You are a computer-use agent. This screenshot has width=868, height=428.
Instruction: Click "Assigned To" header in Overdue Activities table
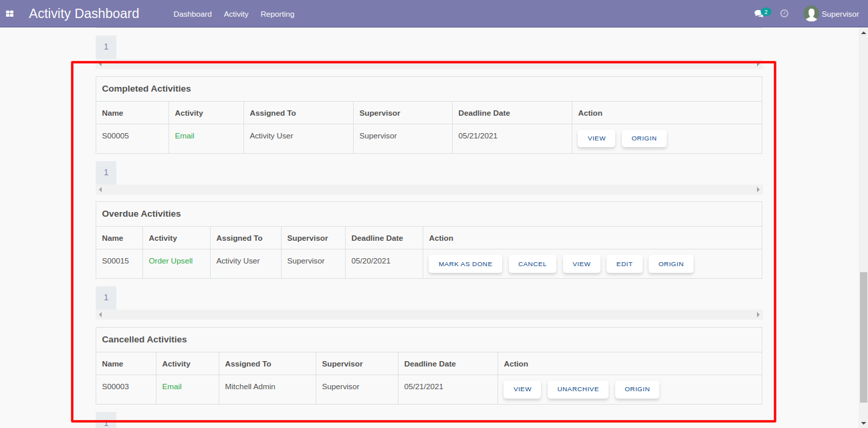[x=239, y=238]
